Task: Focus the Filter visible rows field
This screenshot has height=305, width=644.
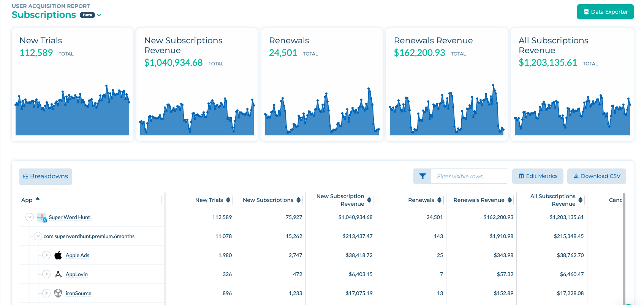Action: [x=470, y=176]
